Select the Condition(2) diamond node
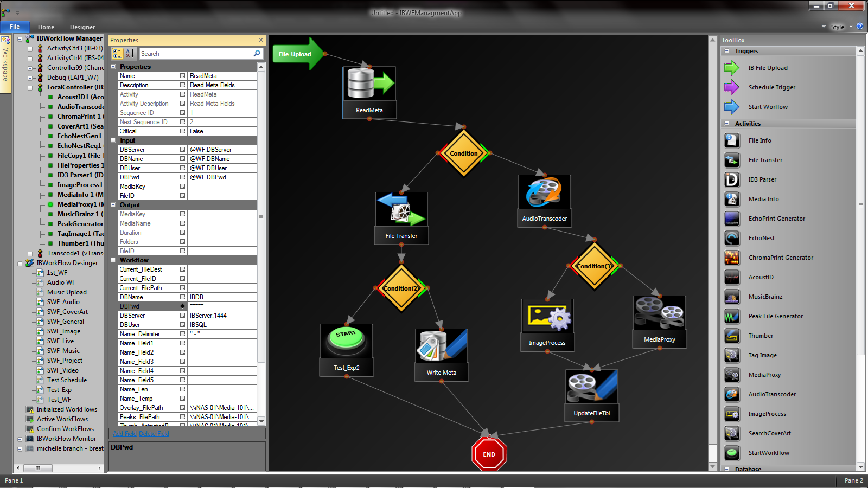 pyautogui.click(x=401, y=288)
